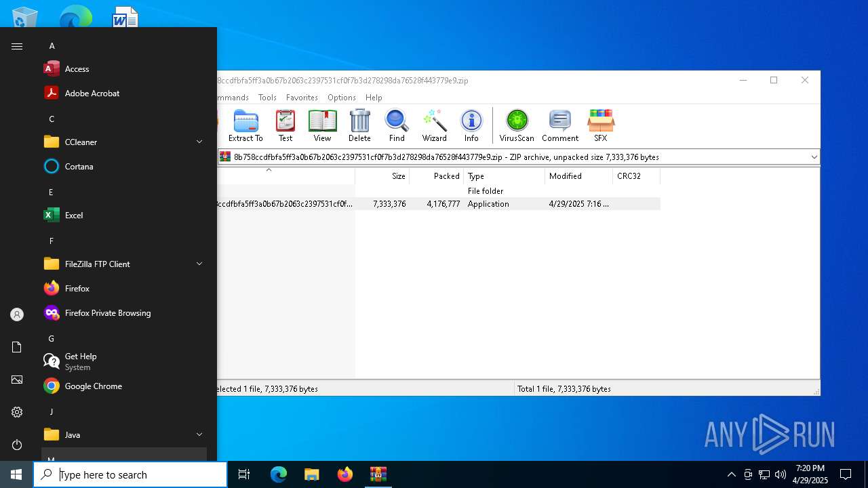868x488 pixels.
Task: Create SFX archive
Action: pyautogui.click(x=601, y=126)
